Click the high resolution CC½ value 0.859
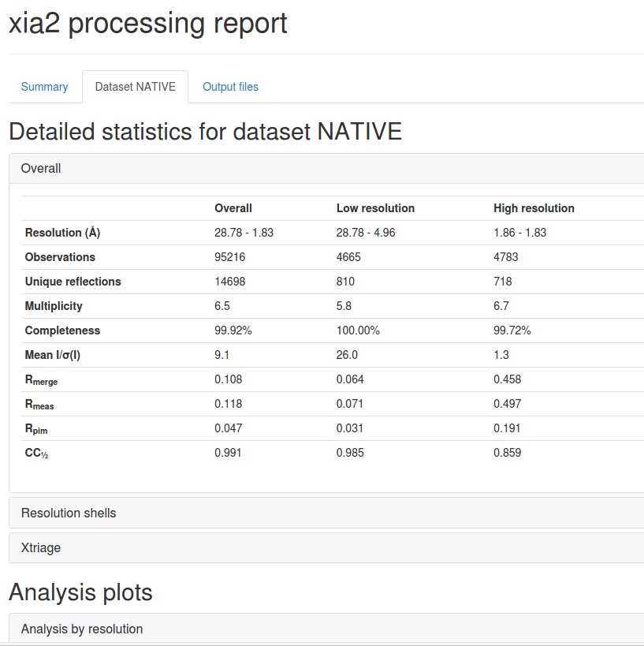This screenshot has width=644, height=646. coord(507,453)
